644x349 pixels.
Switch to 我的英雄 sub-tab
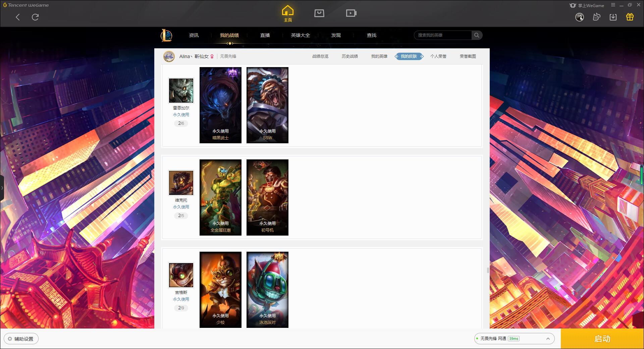tap(379, 56)
